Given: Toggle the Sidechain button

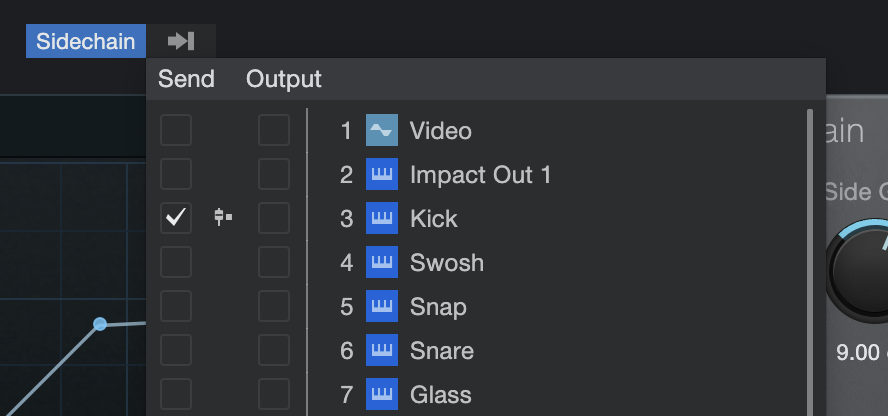Looking at the screenshot, I should [x=86, y=41].
